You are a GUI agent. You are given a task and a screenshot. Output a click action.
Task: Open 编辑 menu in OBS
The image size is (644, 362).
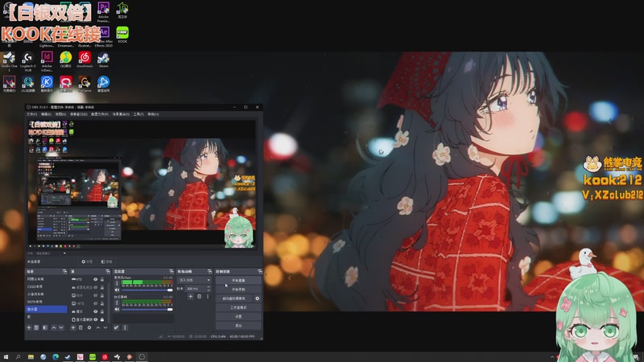(46, 114)
